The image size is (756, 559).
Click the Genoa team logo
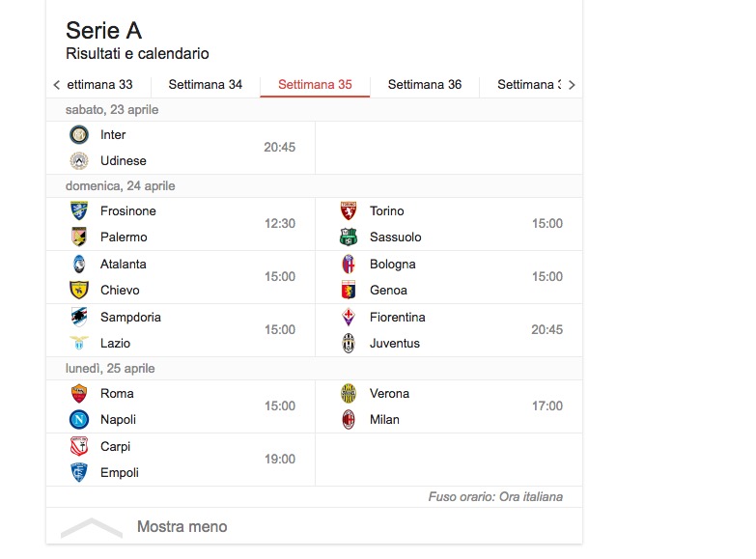tap(349, 291)
